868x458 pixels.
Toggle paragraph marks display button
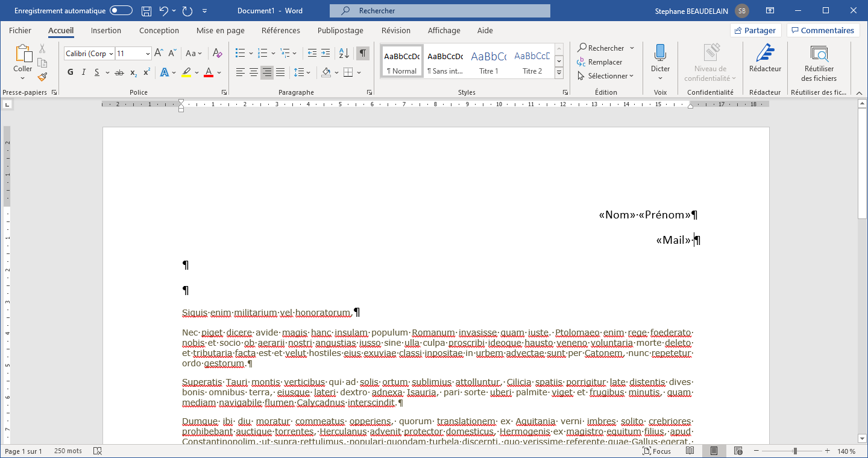click(363, 53)
